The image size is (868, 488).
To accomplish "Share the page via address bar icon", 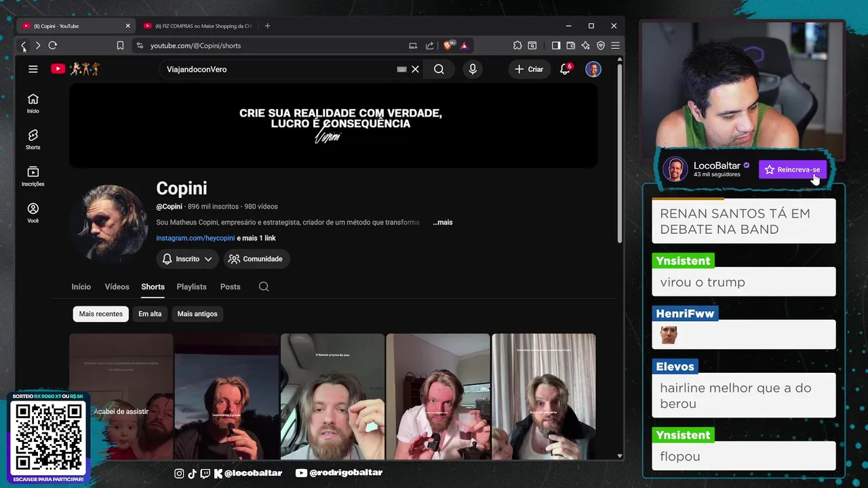I will point(429,45).
